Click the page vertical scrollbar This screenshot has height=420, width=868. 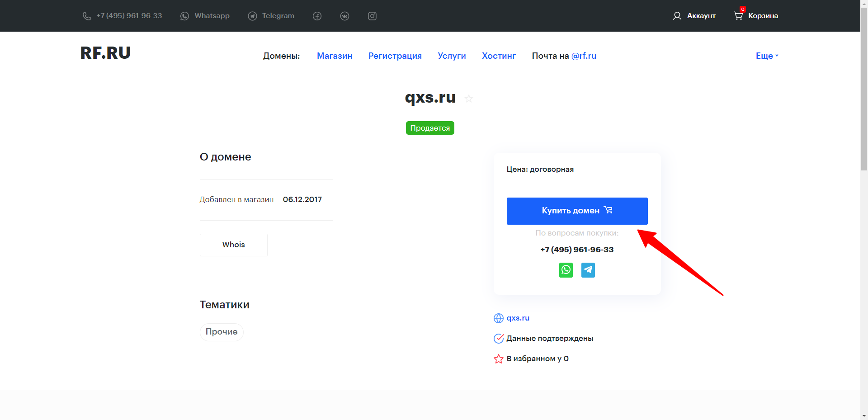click(x=864, y=90)
